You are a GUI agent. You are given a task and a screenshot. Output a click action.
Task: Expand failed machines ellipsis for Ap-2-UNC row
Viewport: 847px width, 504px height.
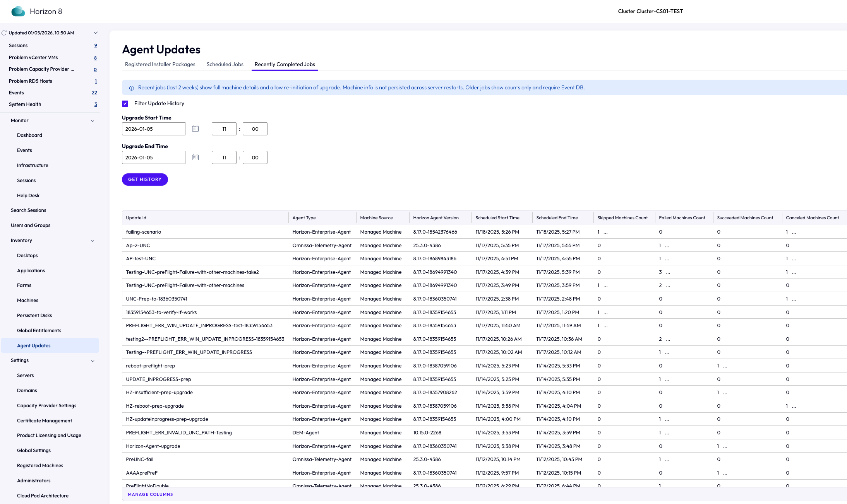pos(667,246)
